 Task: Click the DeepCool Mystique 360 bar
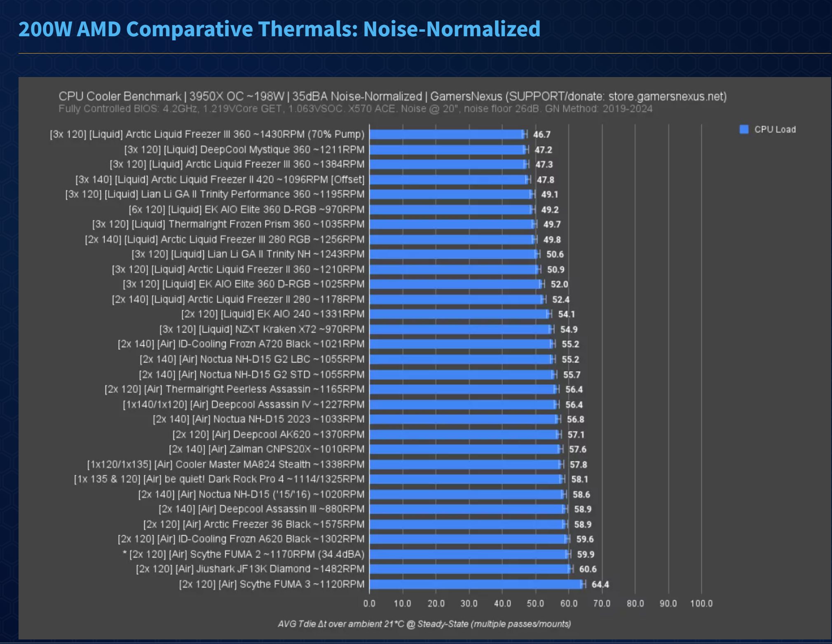[447, 150]
